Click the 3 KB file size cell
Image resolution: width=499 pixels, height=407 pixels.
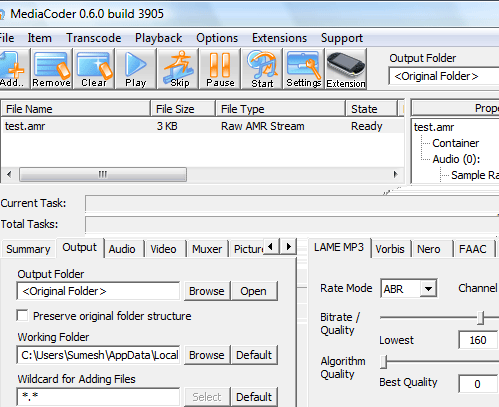[x=167, y=126]
